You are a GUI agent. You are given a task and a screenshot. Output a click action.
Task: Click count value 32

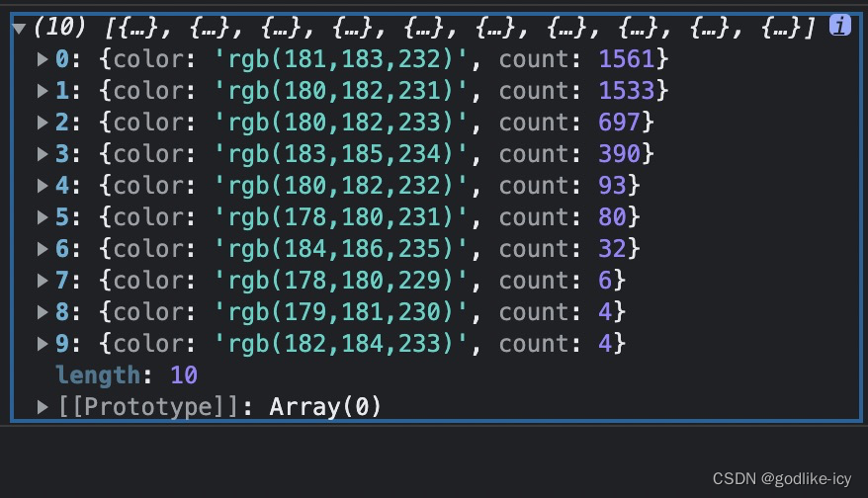(x=612, y=248)
